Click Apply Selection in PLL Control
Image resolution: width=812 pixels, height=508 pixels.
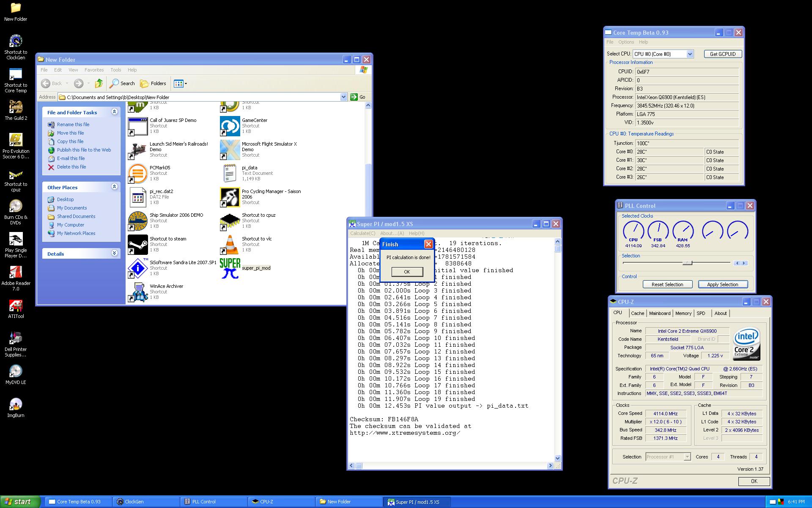point(722,284)
